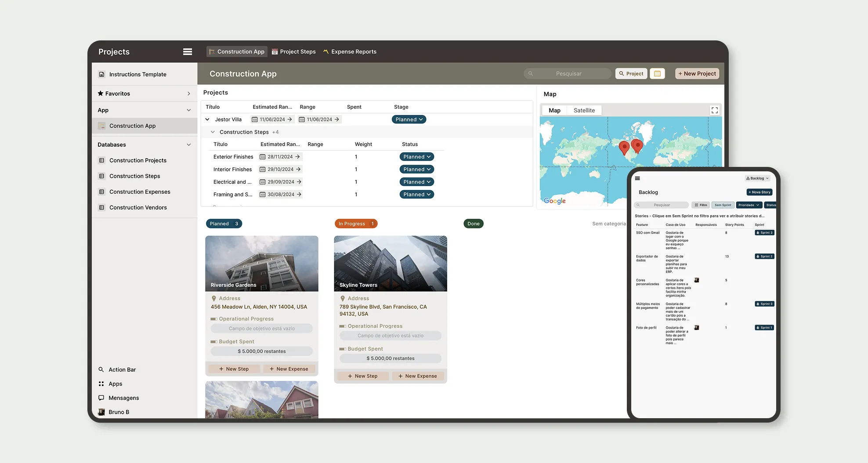Image resolution: width=868 pixels, height=463 pixels.
Task: Click assignee avatar on Foto de perfil row
Action: coord(697,328)
